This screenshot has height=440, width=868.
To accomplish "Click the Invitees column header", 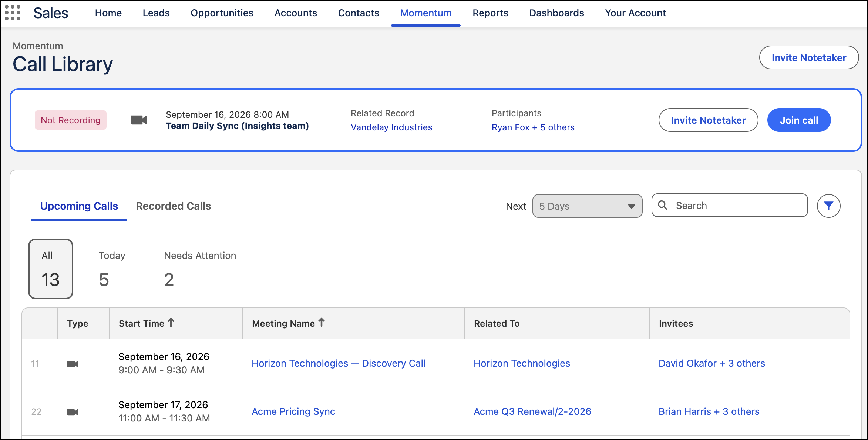I will click(x=750, y=323).
